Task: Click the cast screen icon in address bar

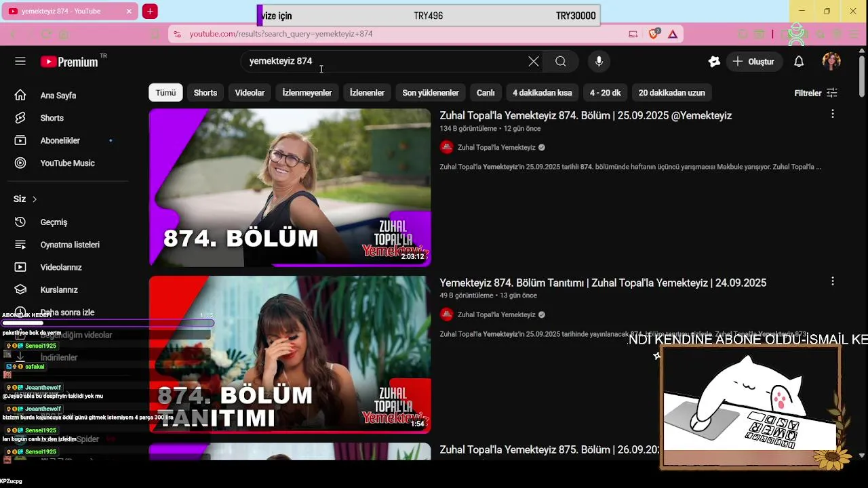Action: (x=633, y=34)
